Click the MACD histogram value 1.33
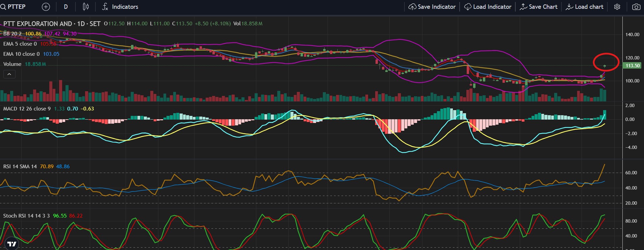 pyautogui.click(x=59, y=109)
